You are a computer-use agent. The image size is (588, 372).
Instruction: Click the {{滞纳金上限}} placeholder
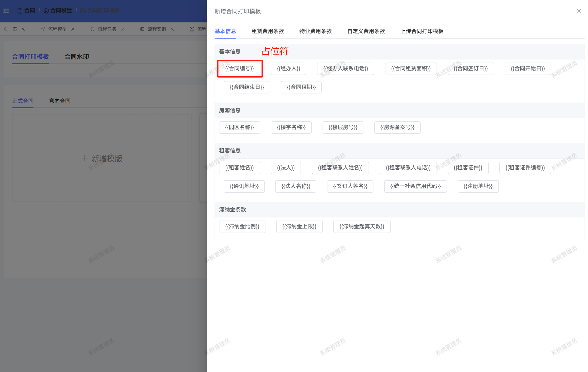tap(299, 227)
